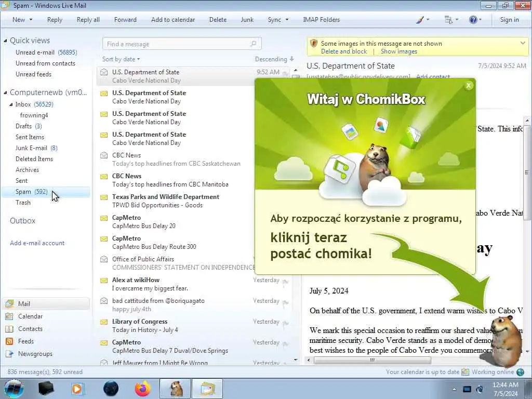This screenshot has height=399, width=532.
Task: Open Sort by date dropdown
Action: pyautogui.click(x=121, y=59)
